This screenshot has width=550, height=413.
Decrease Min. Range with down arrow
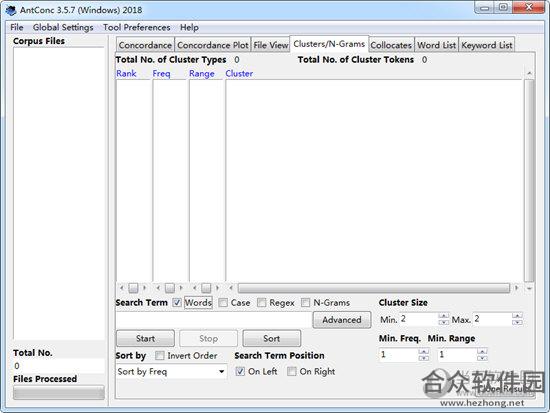(482, 358)
